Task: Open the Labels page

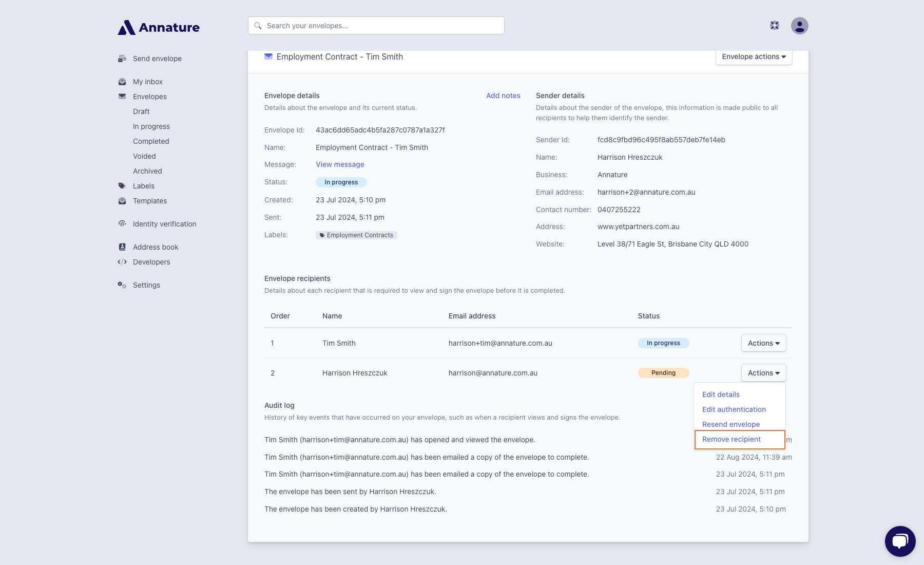Action: click(x=144, y=186)
